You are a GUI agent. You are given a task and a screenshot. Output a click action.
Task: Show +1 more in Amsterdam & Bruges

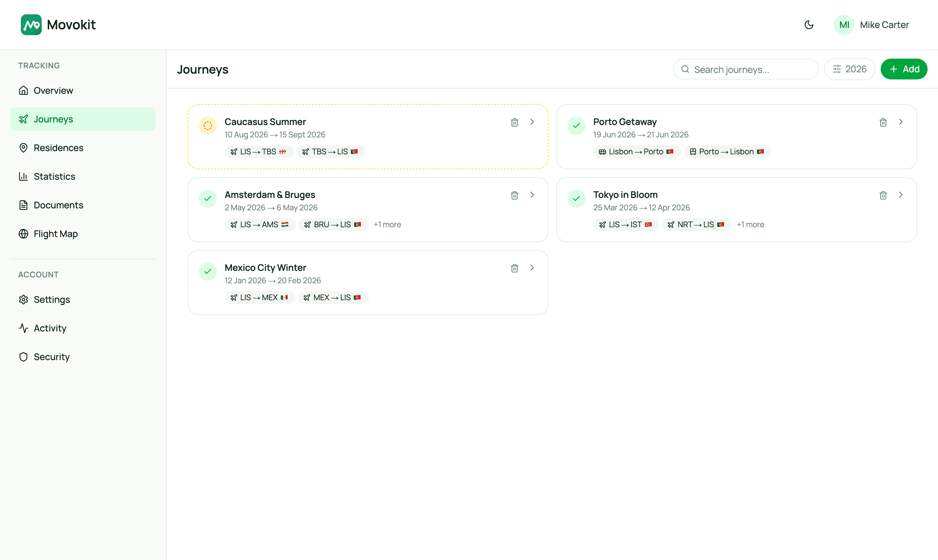coord(387,225)
